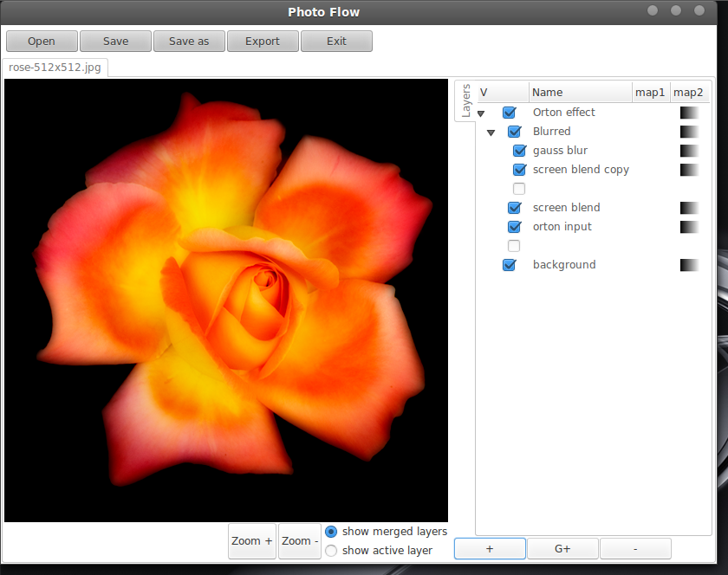Zoom out using the Zoom - control
Image resolution: width=728 pixels, height=575 pixels.
[298, 540]
